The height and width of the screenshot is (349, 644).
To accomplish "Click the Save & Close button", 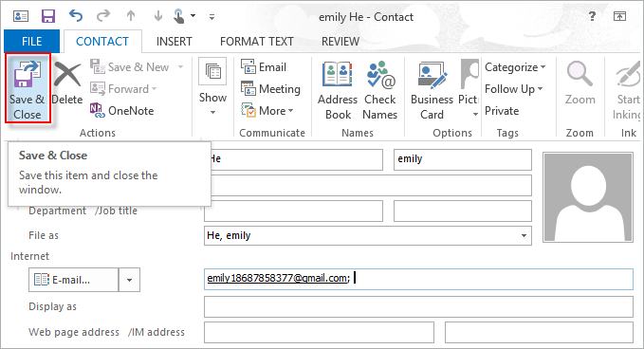I will (x=28, y=88).
